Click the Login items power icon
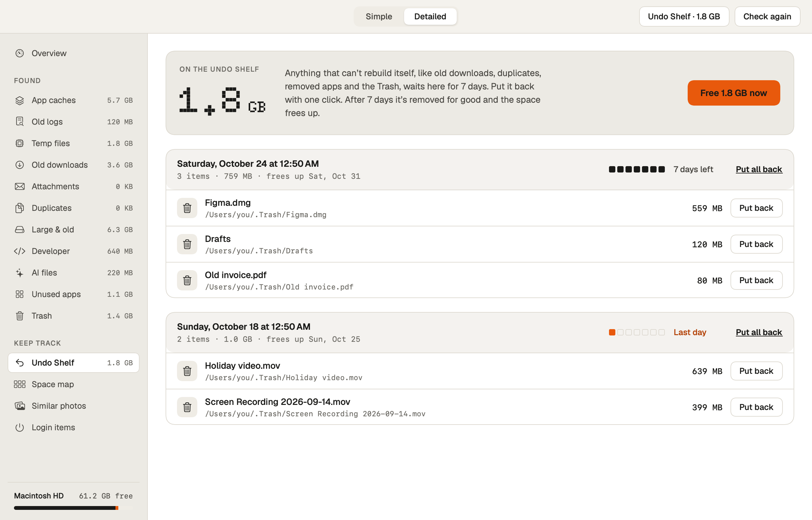 20,427
